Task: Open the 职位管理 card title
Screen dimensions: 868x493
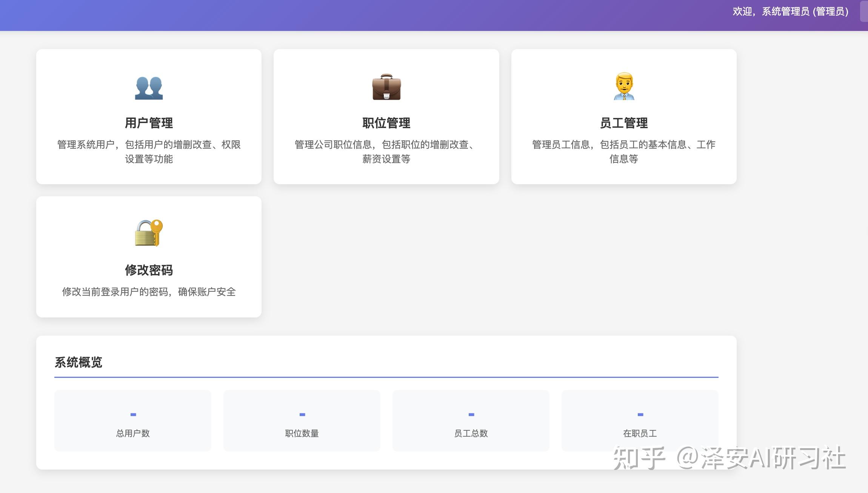Action: [x=386, y=123]
